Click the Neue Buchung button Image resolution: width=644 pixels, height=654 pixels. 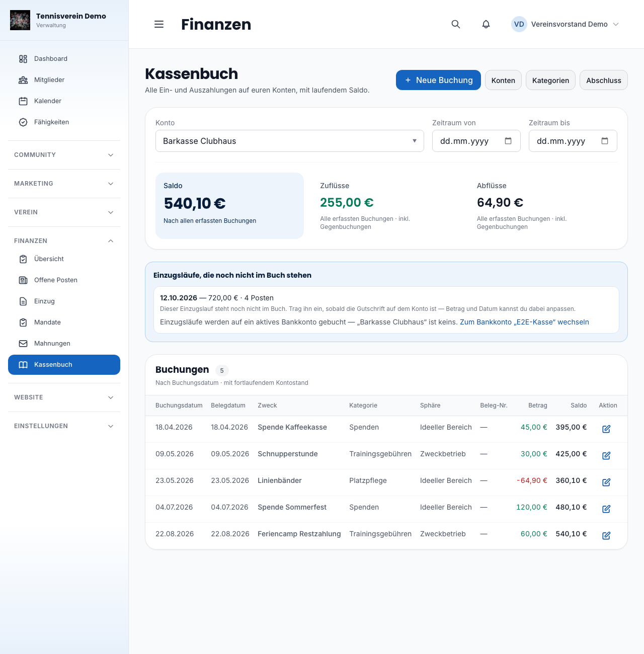(x=438, y=80)
